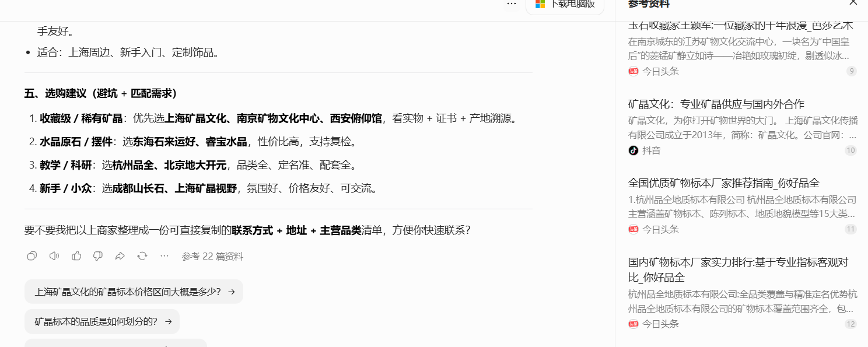Click bold text 联系方式 + 地址 + 主营品类
Viewport: 868px width, 347px height.
296,230
